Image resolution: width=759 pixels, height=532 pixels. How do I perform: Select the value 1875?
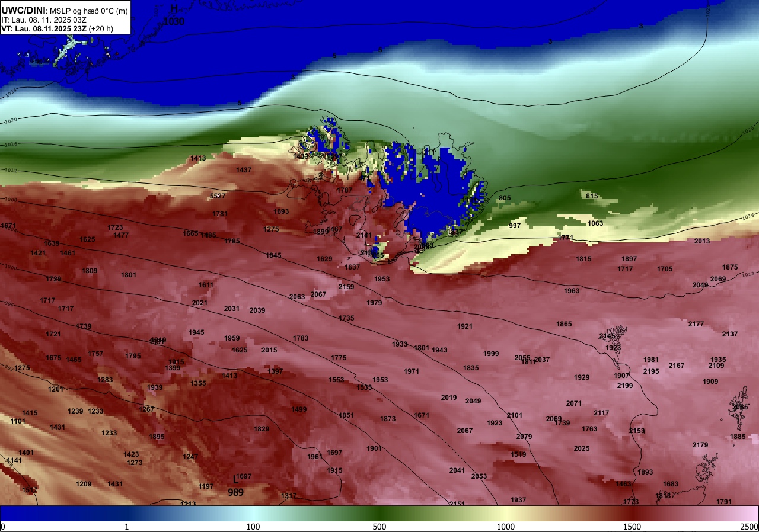pyautogui.click(x=730, y=267)
